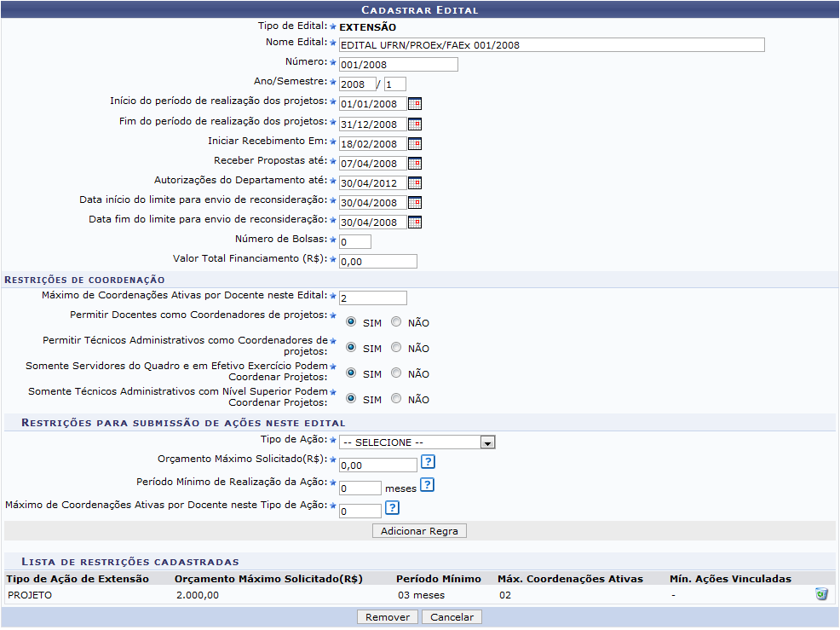Select NÃO for Permitir Técnicos Administrativos como Coordenadores

pos(396,348)
